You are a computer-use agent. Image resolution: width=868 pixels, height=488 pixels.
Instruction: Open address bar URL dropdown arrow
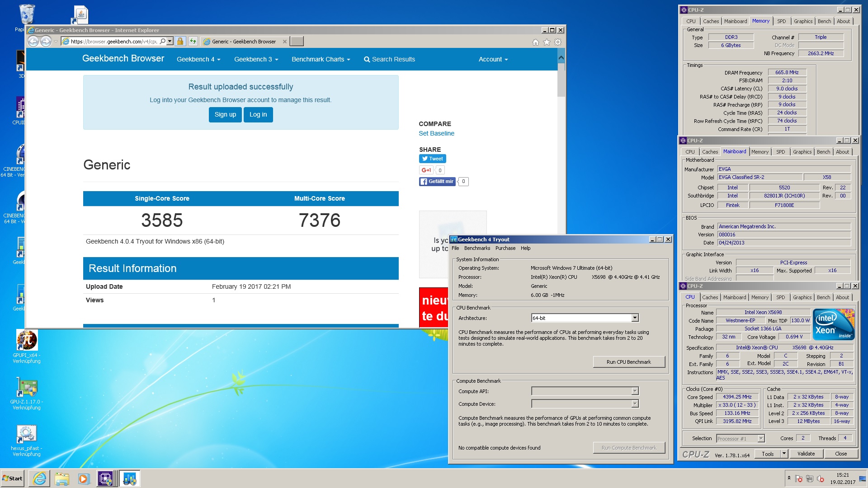[170, 42]
